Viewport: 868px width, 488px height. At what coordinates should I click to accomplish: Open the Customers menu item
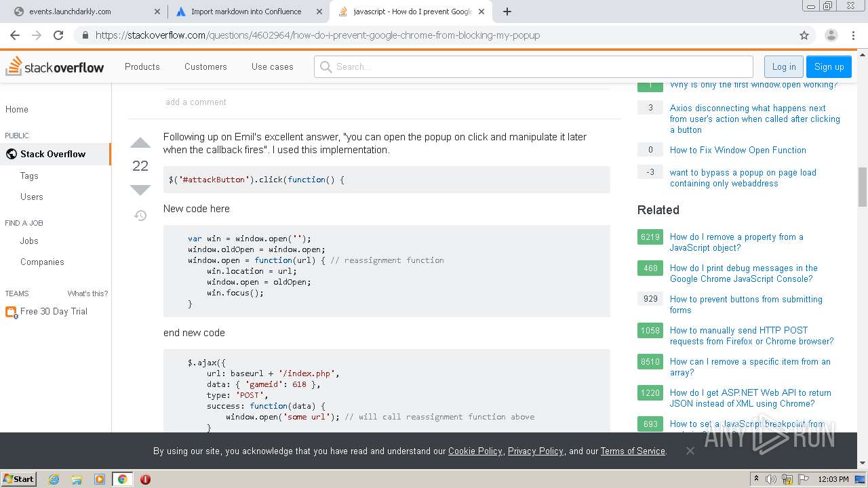pos(205,66)
